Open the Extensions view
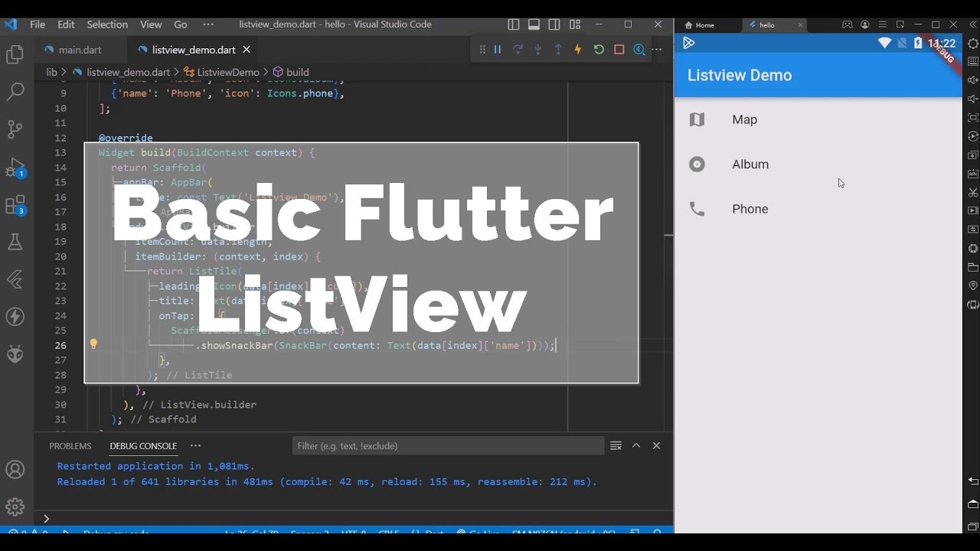The image size is (980, 551). (15, 204)
